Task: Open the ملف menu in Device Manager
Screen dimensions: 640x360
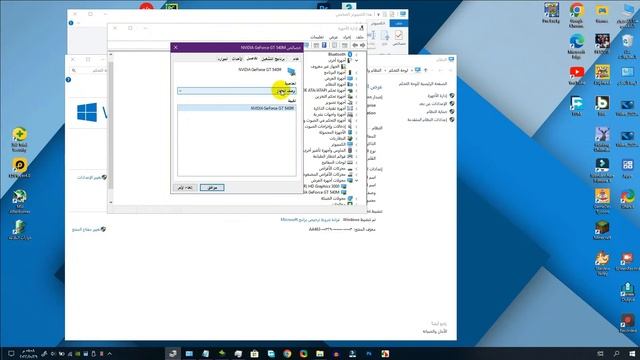Action: tap(360, 37)
